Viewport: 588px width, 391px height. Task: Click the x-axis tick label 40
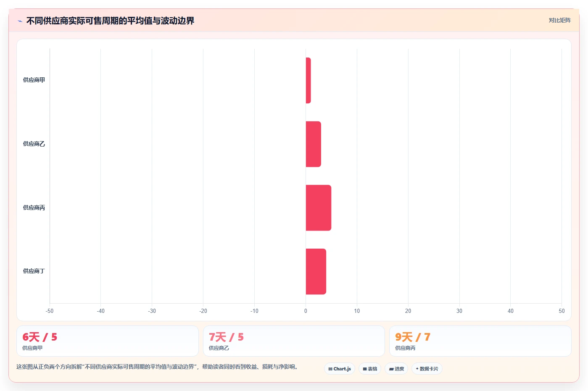click(x=511, y=311)
